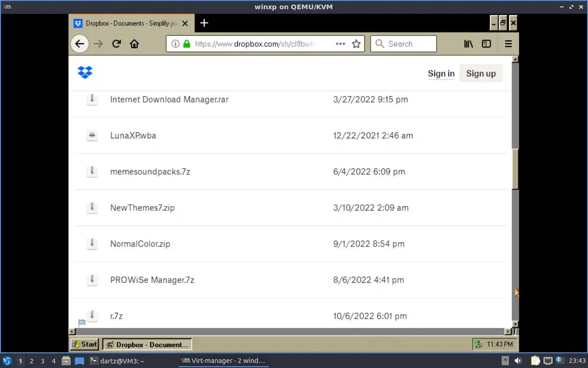Click the Sign in link
The image size is (588, 368).
click(441, 74)
